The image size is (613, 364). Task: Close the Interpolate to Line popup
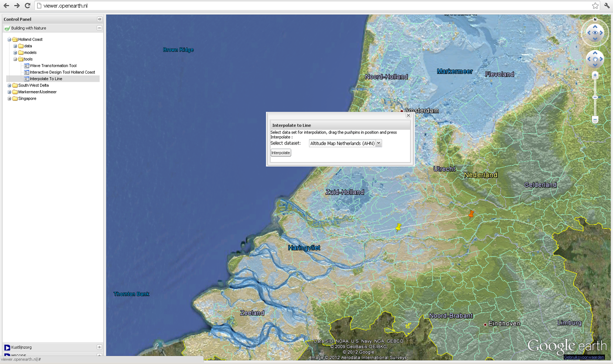coord(408,115)
